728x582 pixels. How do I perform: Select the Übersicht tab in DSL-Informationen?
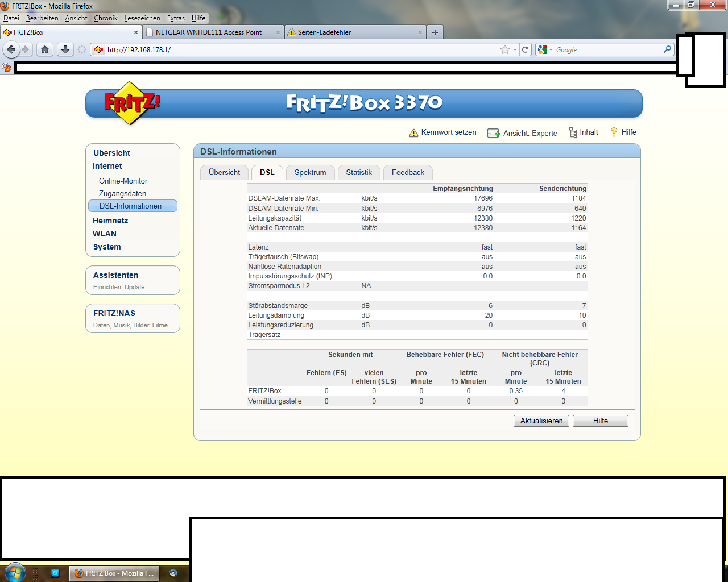(x=225, y=172)
